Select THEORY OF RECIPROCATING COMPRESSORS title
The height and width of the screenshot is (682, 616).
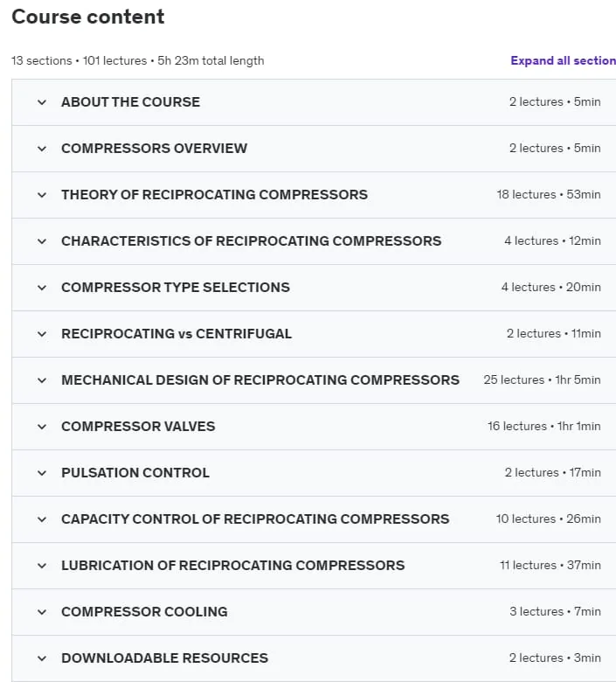214,194
